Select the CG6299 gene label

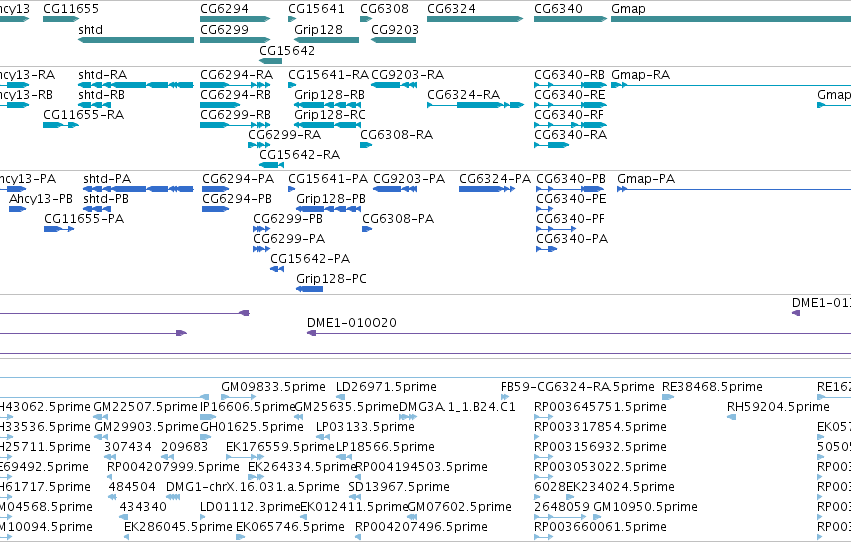click(224, 29)
